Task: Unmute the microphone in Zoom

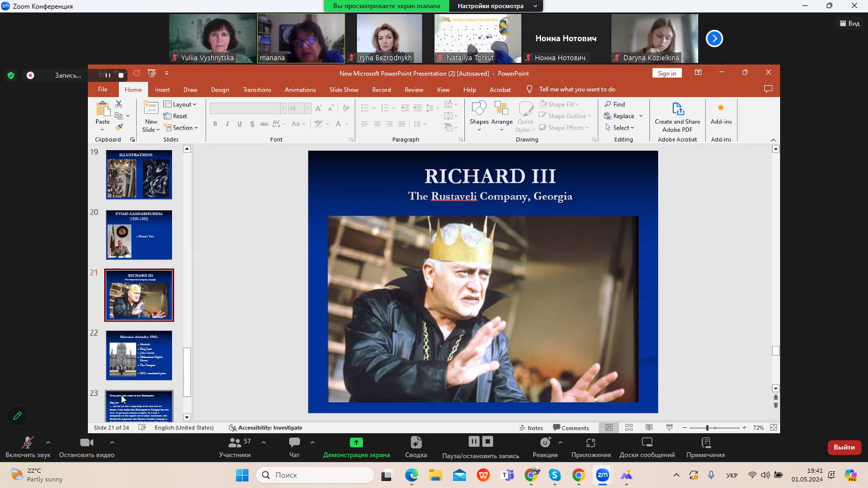Action: (28, 447)
